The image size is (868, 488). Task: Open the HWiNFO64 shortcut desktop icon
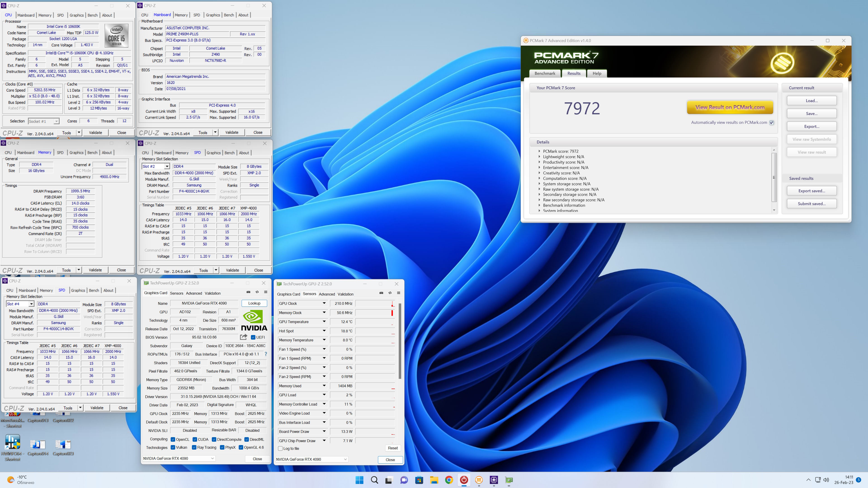pyautogui.click(x=13, y=448)
